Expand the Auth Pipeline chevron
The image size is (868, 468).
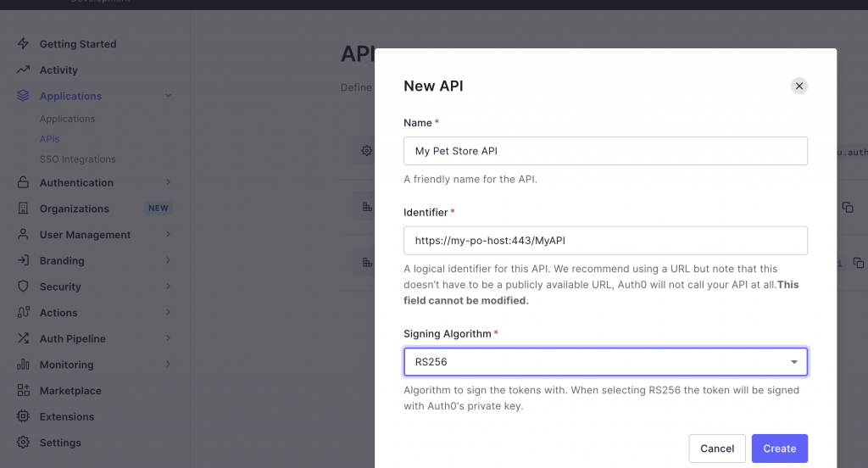168,337
